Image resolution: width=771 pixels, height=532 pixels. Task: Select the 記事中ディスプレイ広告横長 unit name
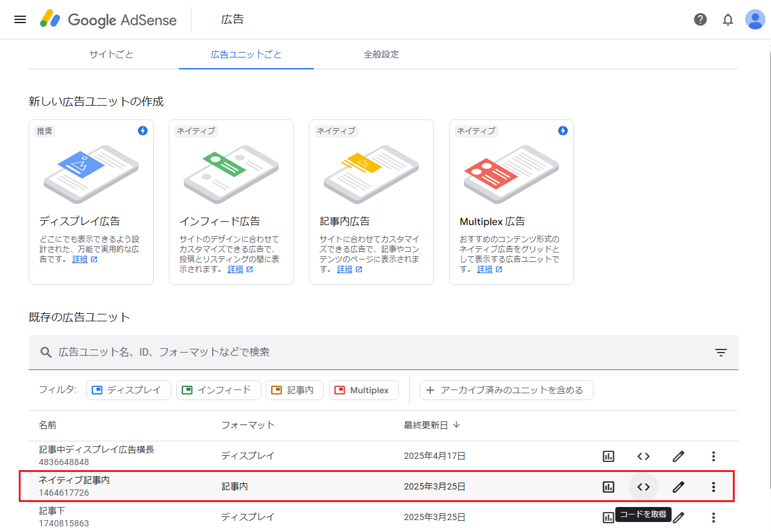click(x=96, y=449)
